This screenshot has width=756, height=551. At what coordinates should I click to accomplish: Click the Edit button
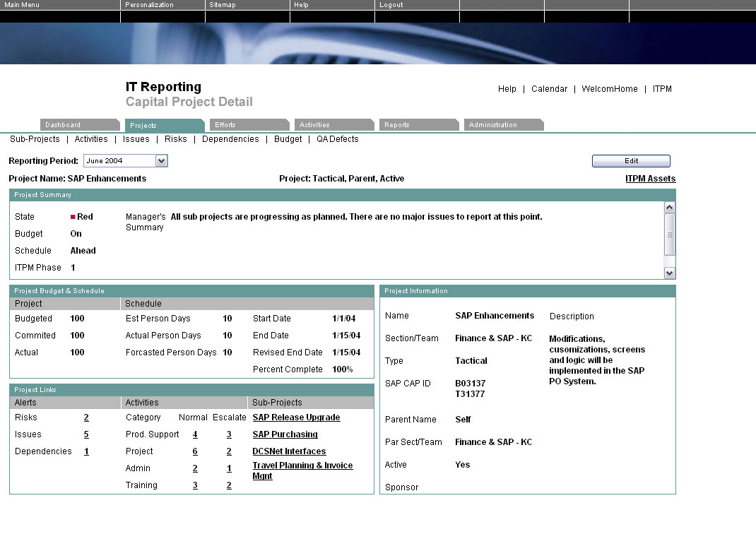[631, 161]
